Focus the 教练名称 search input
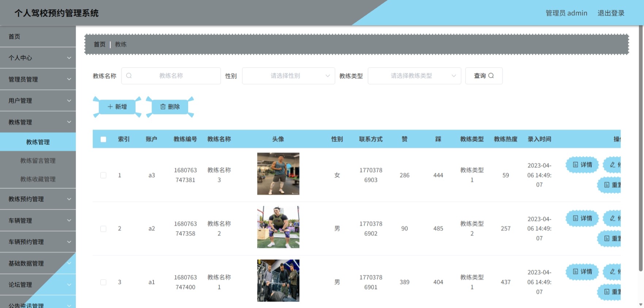The height and width of the screenshot is (308, 644). (x=171, y=76)
